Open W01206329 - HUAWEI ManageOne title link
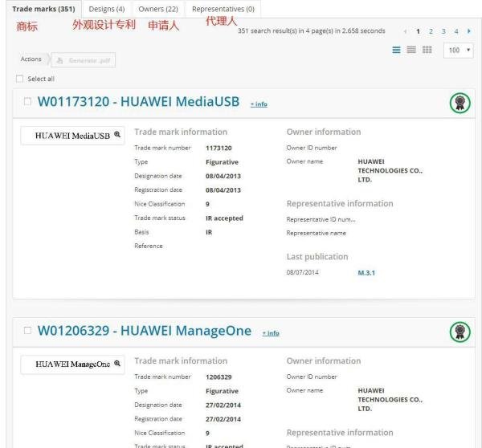Screen dimensions: 482x448 click(x=144, y=330)
